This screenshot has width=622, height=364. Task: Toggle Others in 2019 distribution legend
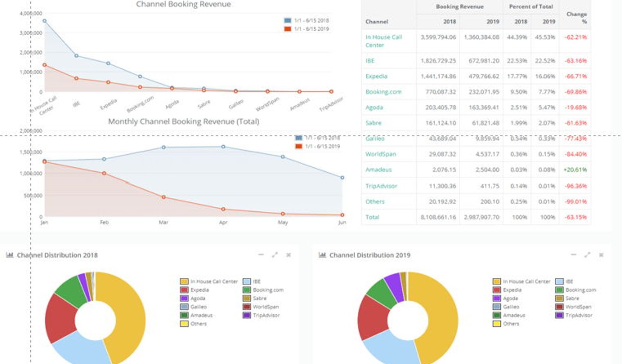506,324
